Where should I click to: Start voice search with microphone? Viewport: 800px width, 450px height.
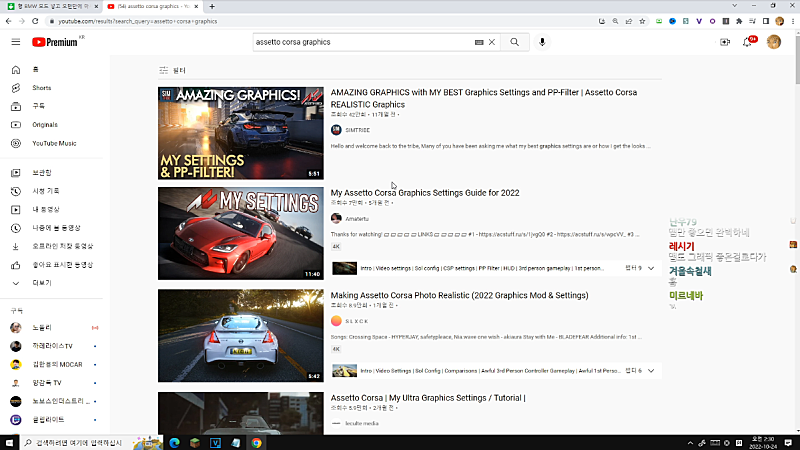click(543, 42)
